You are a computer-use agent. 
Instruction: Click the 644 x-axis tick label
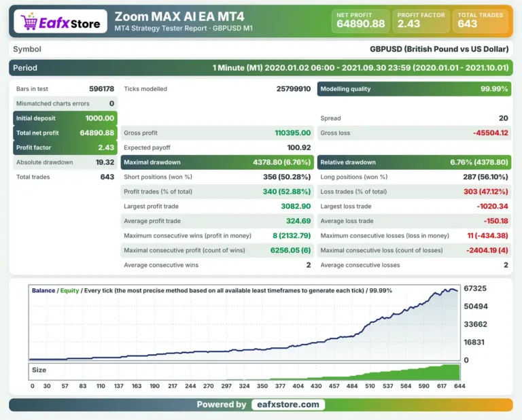click(459, 386)
